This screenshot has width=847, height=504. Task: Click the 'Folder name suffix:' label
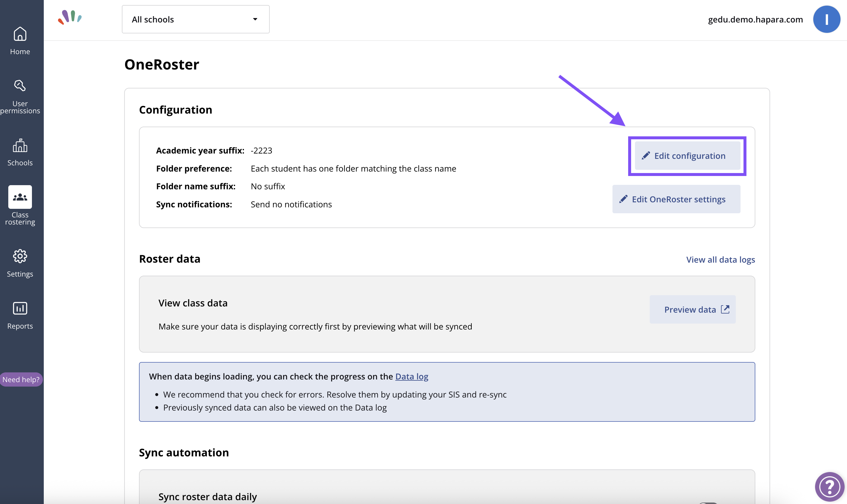coord(196,186)
